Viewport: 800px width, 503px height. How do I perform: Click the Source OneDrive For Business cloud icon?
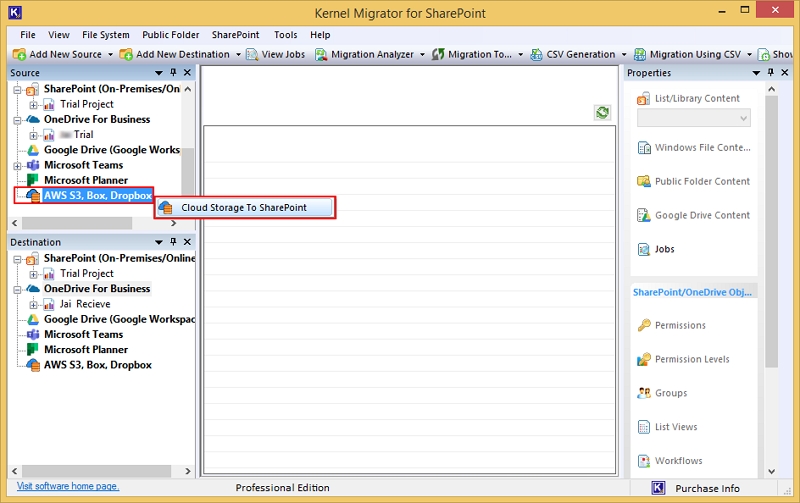[x=33, y=119]
